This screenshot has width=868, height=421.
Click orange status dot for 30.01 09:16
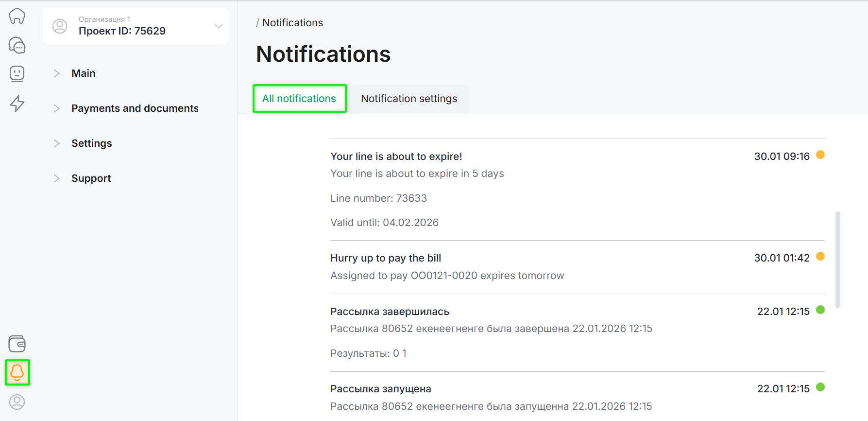point(820,155)
